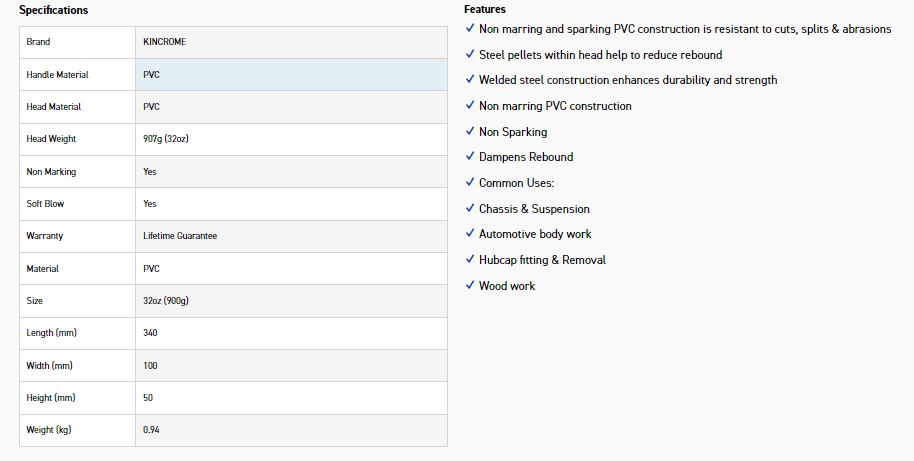
Task: Click the checkmark beside Steel pellets feature
Action: click(x=470, y=54)
